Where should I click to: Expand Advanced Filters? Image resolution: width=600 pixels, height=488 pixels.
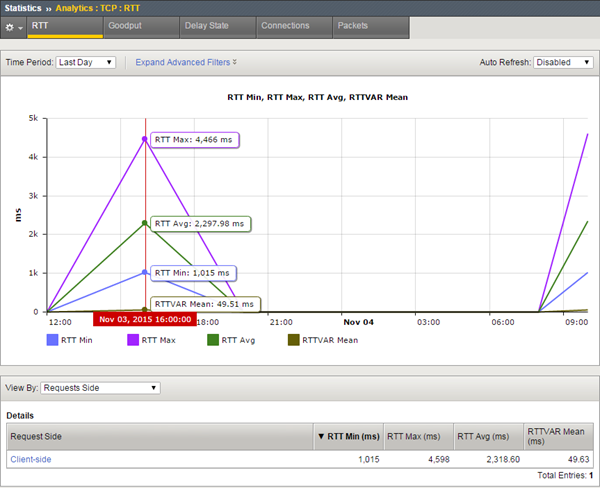click(x=186, y=62)
